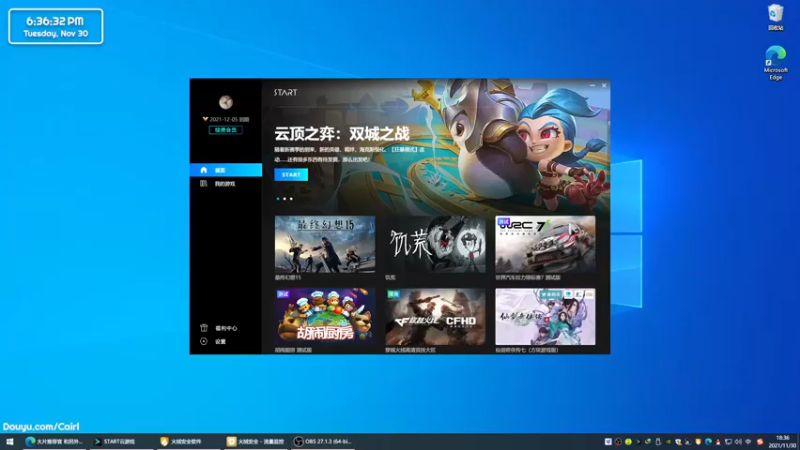Click the OBS tray icon
Screen dimensions: 800x450
[x=618, y=442]
